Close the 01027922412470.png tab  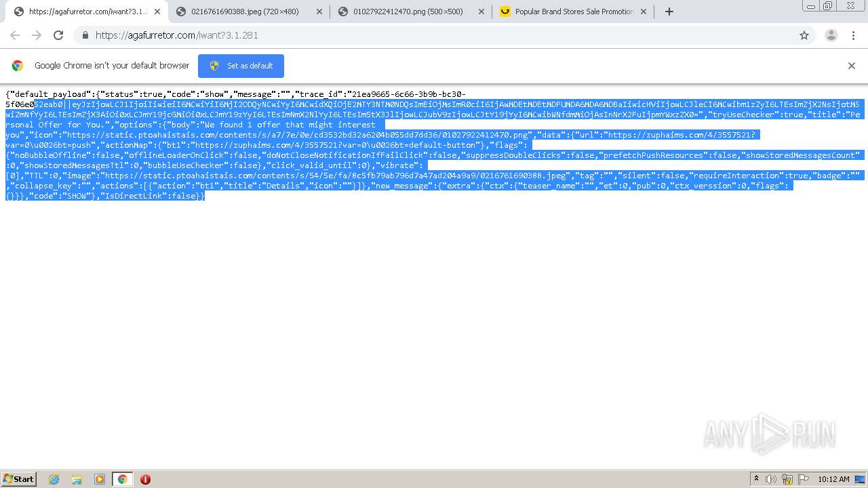(x=481, y=12)
